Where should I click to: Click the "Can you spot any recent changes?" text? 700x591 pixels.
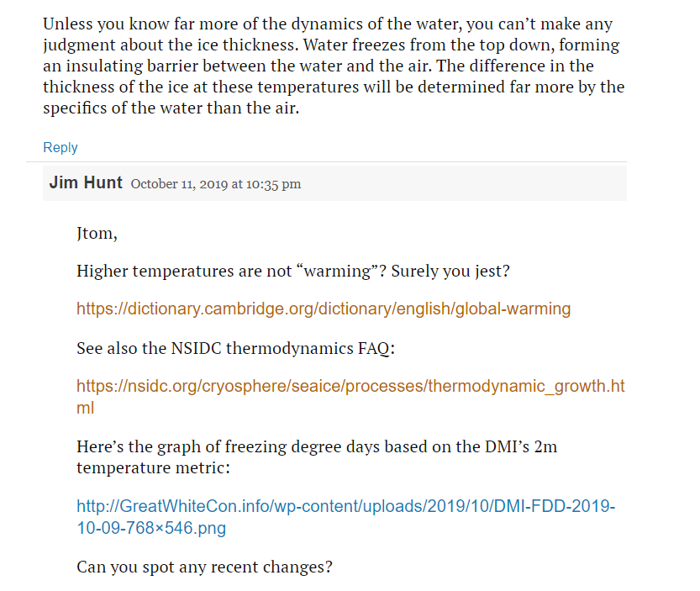204,567
